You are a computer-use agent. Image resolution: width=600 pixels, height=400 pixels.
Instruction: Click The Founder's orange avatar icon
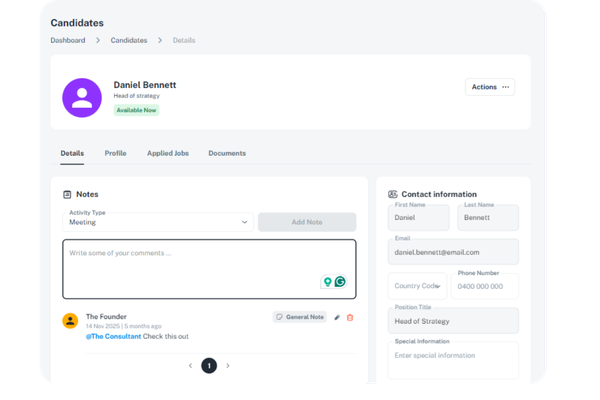(x=70, y=321)
